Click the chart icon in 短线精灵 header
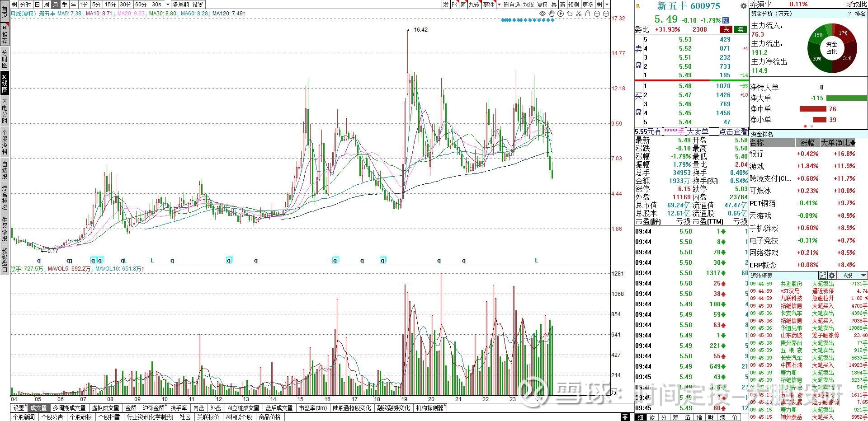 (x=823, y=276)
